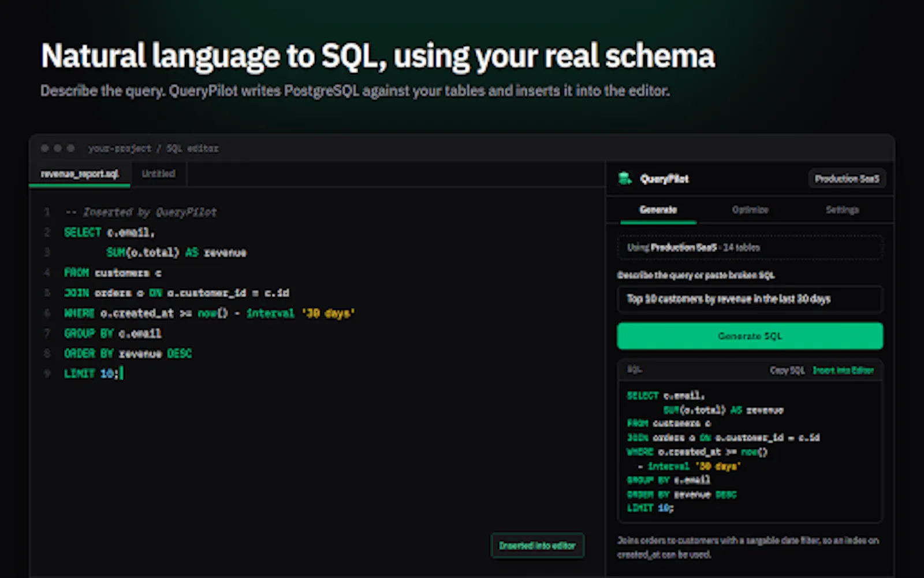Click the 'GROUP BY c.email' editor line
The image size is (924, 578).
(x=113, y=334)
